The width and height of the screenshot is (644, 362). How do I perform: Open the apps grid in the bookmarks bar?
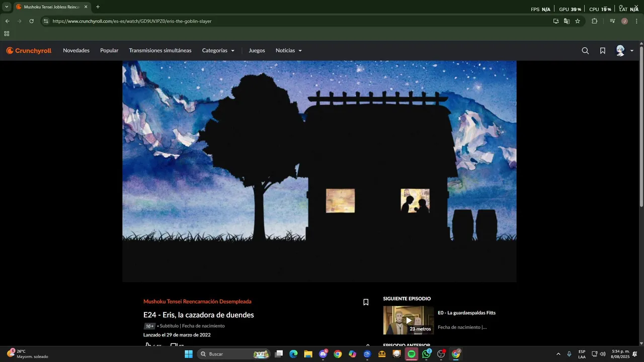7,34
